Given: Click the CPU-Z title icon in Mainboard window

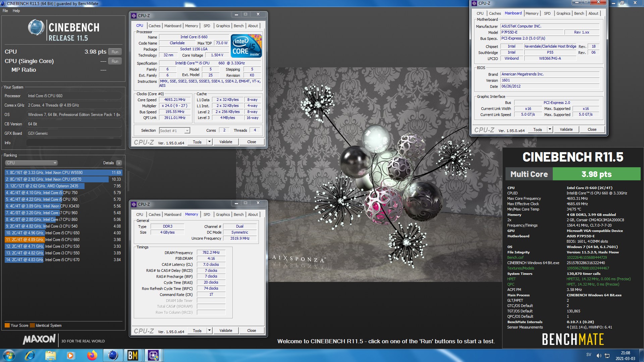Looking at the screenshot, I should coord(474,3).
